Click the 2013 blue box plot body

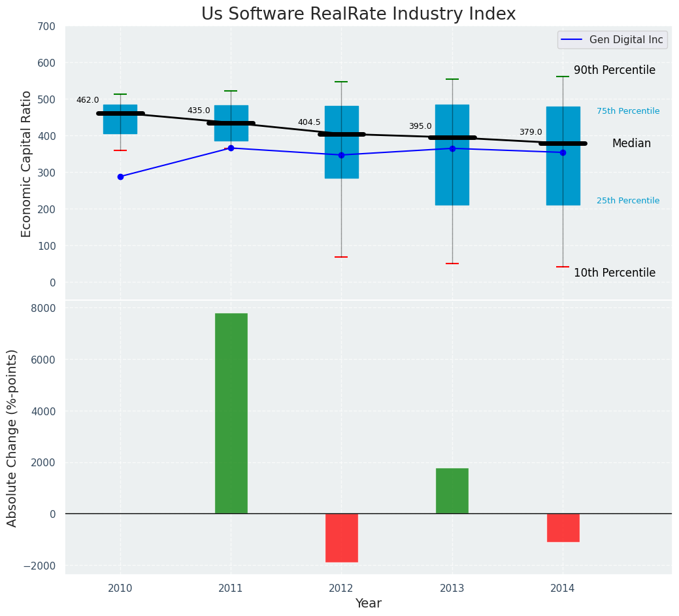click(x=452, y=177)
